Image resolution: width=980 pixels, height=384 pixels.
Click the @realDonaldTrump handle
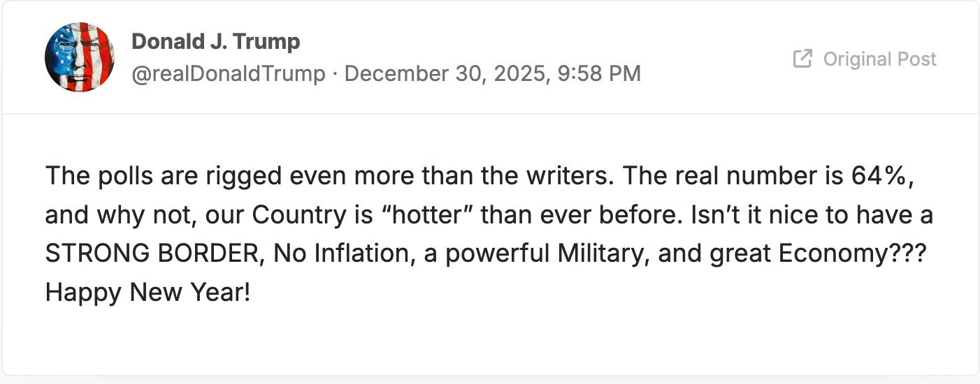(229, 73)
